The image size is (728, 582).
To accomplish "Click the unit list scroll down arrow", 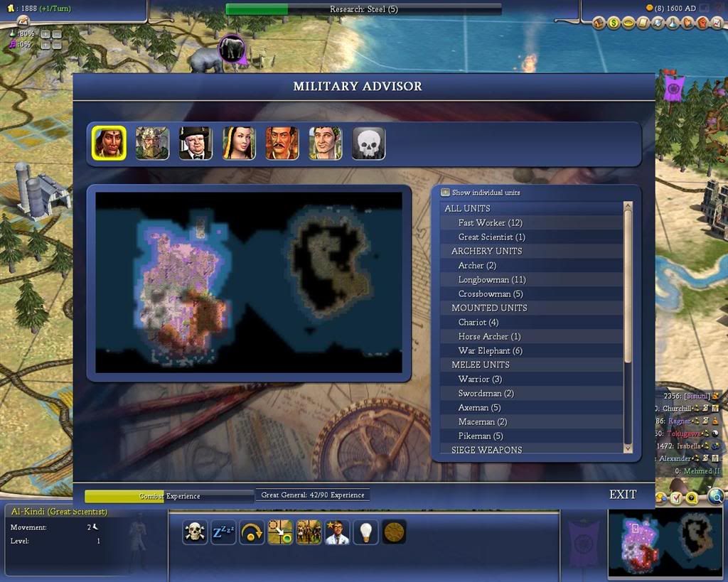I will pyautogui.click(x=628, y=448).
